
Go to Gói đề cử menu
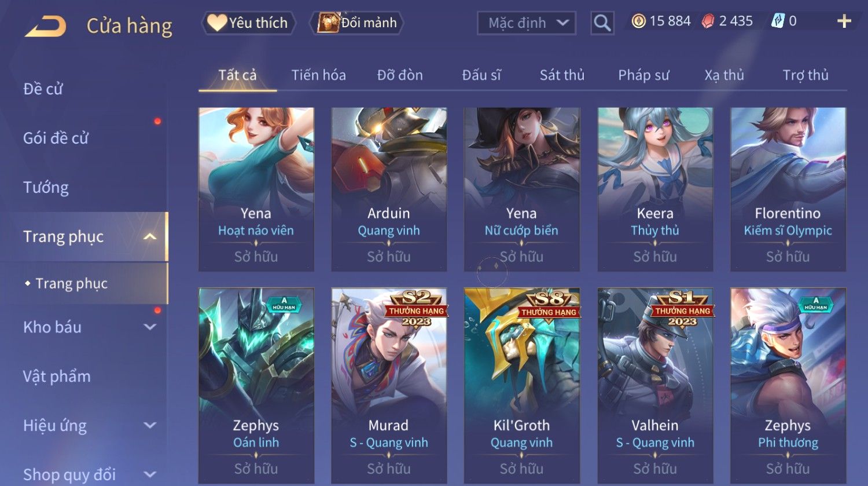pyautogui.click(x=56, y=138)
